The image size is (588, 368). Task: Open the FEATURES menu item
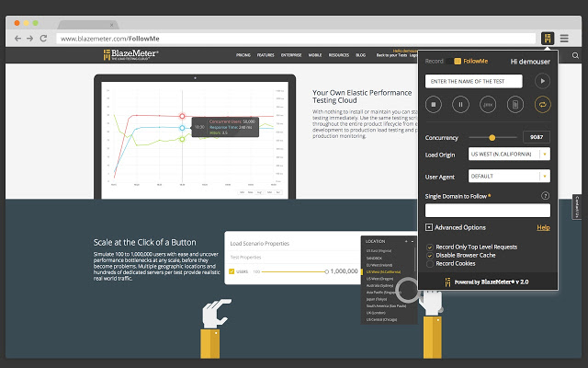tap(266, 55)
